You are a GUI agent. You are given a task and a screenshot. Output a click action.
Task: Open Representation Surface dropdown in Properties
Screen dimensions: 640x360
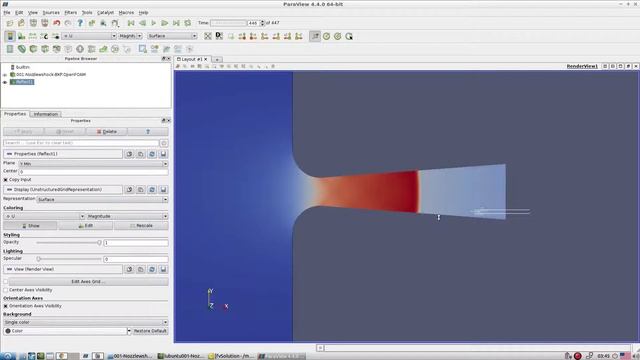click(102, 200)
